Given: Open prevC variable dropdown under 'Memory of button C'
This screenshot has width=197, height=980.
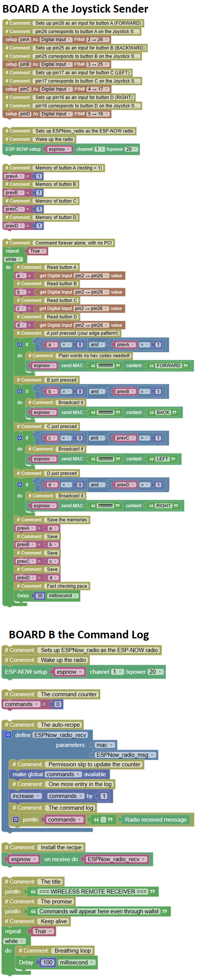Looking at the screenshot, I should [x=14, y=209].
